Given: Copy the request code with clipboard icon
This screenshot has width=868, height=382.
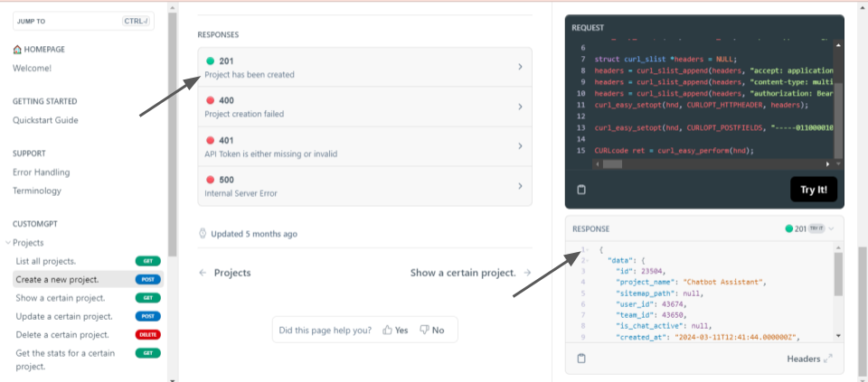Looking at the screenshot, I should pos(581,190).
